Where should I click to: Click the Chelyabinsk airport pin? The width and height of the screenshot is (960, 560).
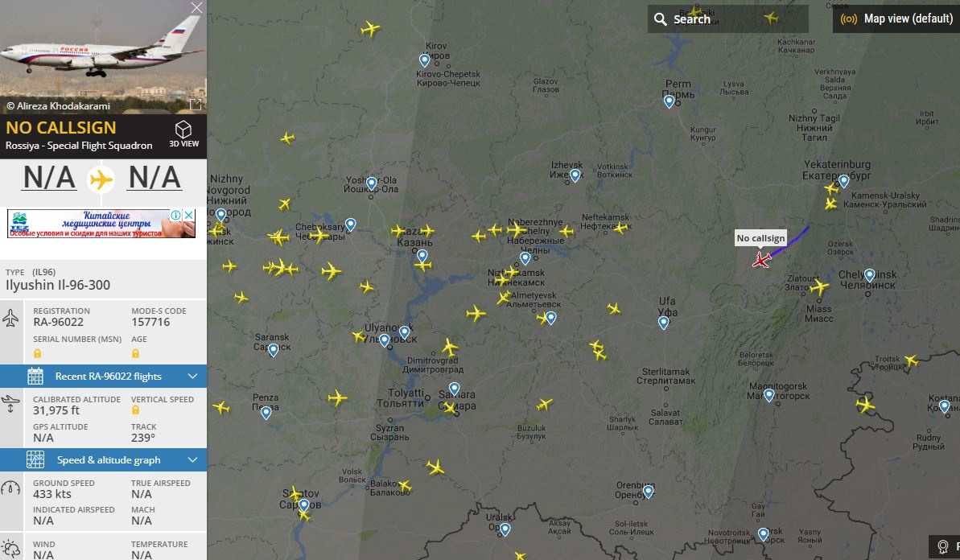click(x=869, y=275)
